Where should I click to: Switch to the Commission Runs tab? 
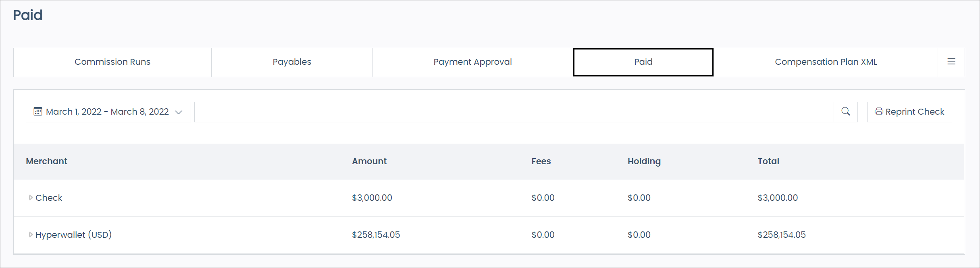112,62
